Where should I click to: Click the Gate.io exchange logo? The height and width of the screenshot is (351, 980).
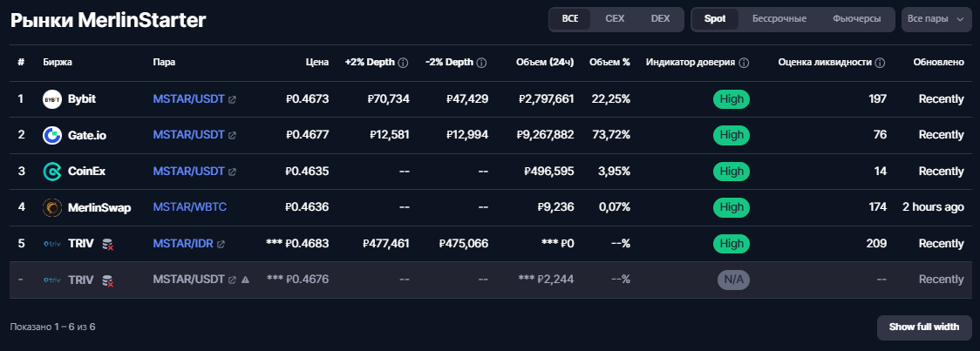coord(51,135)
